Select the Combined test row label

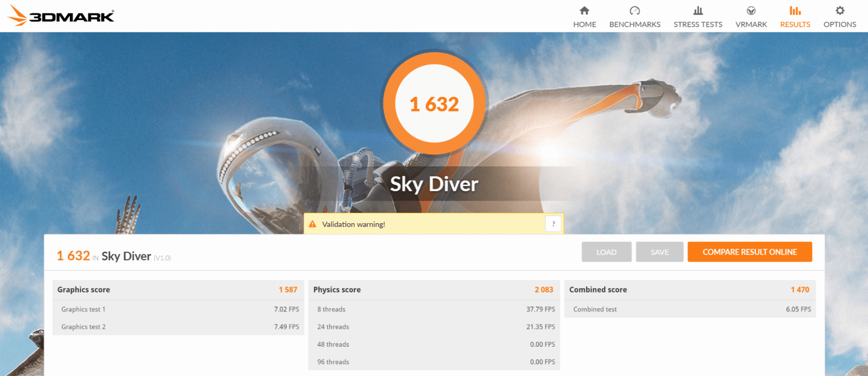595,309
